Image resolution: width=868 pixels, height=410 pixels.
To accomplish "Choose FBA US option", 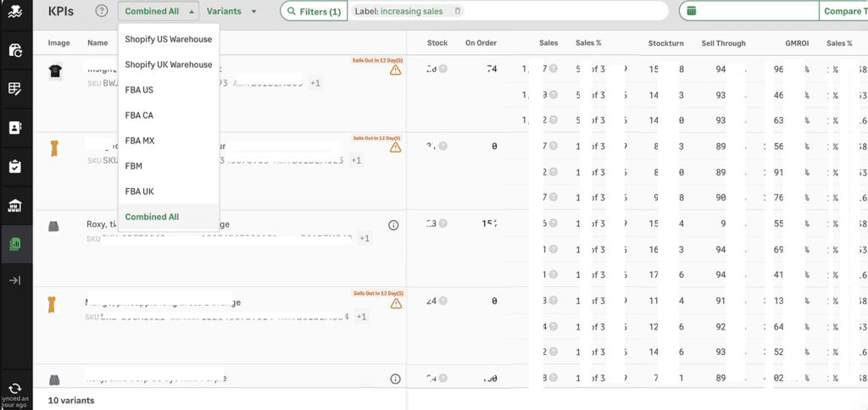I will click(169, 90).
